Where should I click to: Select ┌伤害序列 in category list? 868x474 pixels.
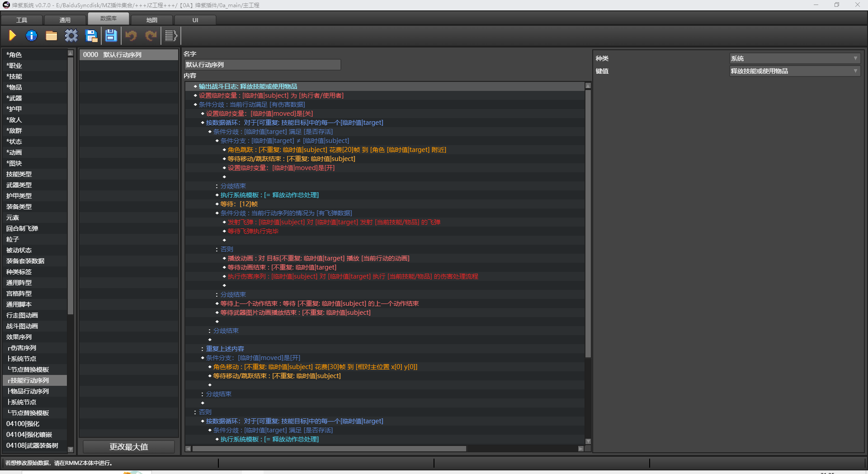(35, 348)
